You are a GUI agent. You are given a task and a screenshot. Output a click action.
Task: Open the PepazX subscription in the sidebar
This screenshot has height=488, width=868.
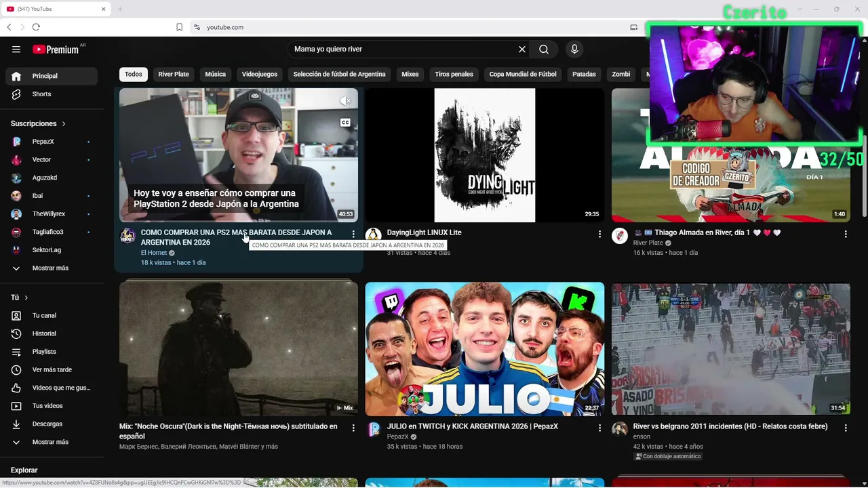click(x=52, y=142)
